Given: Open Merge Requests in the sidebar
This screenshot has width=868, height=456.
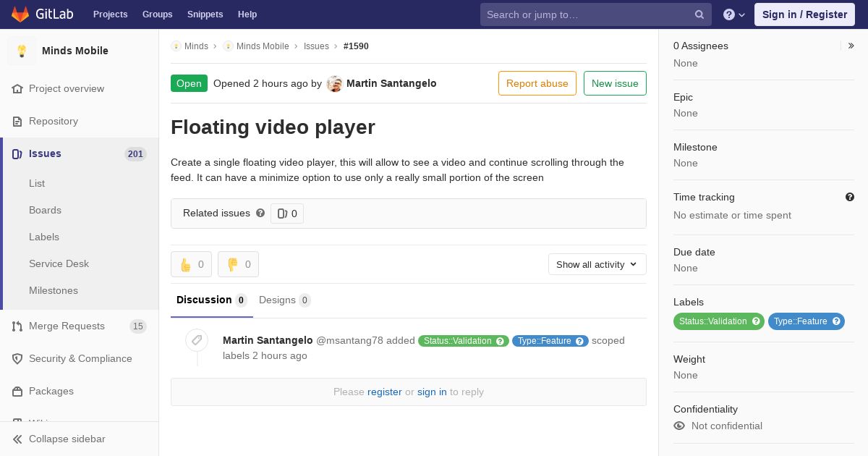Looking at the screenshot, I should click(67, 326).
